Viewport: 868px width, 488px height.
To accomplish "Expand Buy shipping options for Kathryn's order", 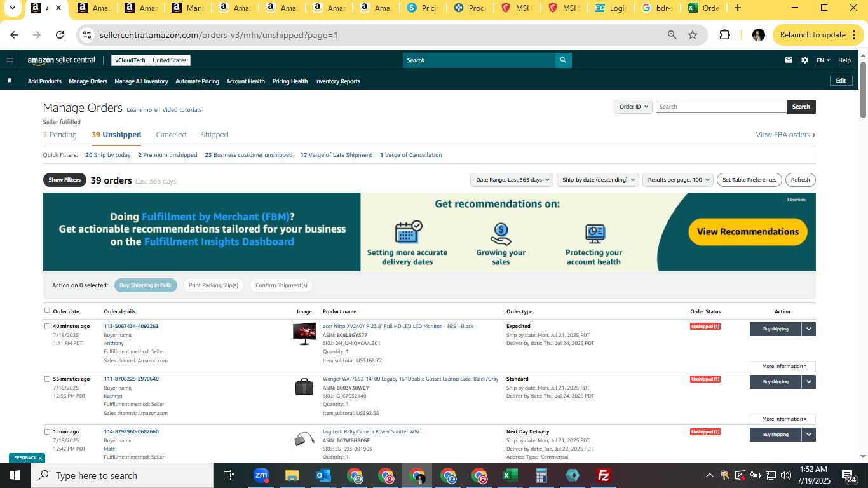I will click(x=808, y=382).
